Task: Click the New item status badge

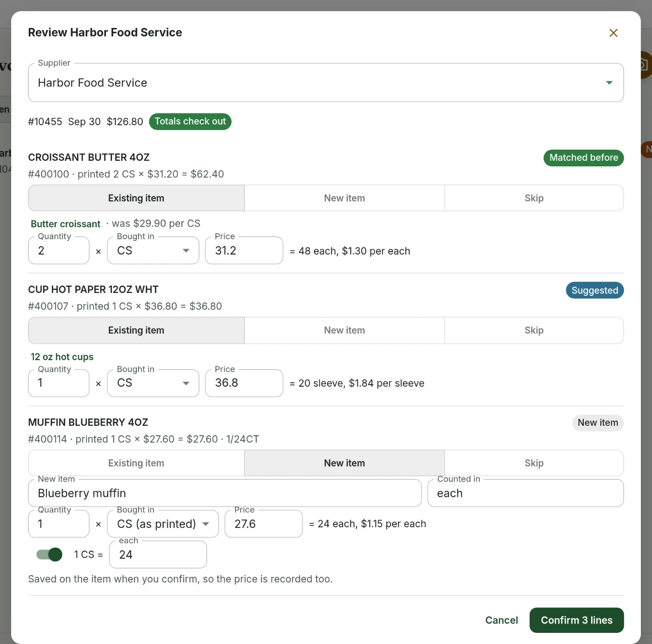Action: coord(598,423)
